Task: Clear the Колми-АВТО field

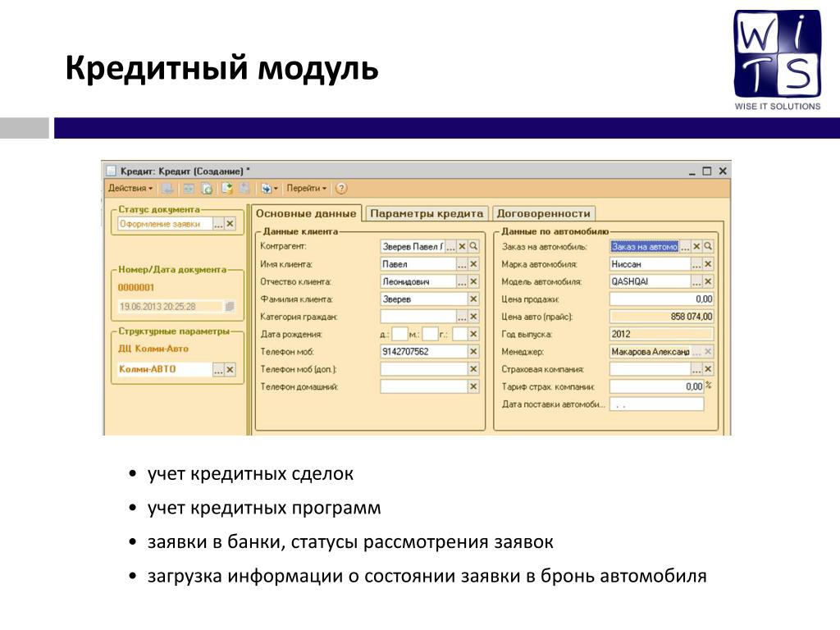Action: tap(230, 370)
